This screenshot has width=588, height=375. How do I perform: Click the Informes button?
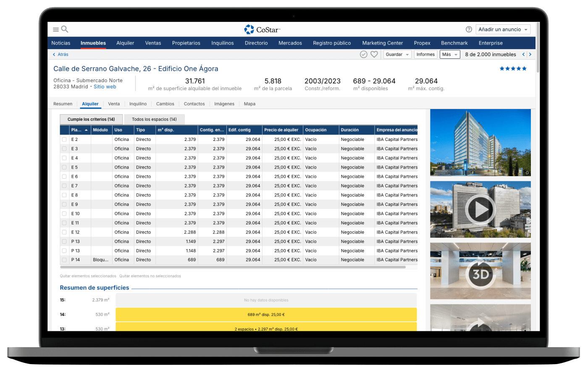click(425, 55)
